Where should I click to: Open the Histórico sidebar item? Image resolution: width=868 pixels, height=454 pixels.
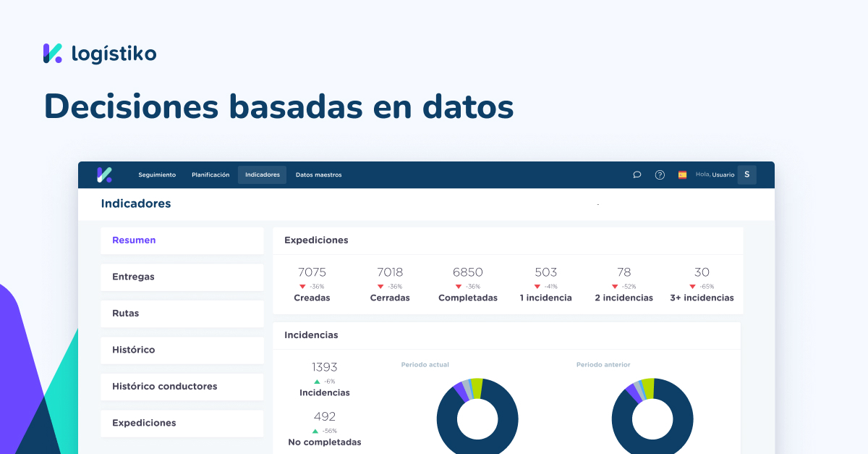point(134,350)
